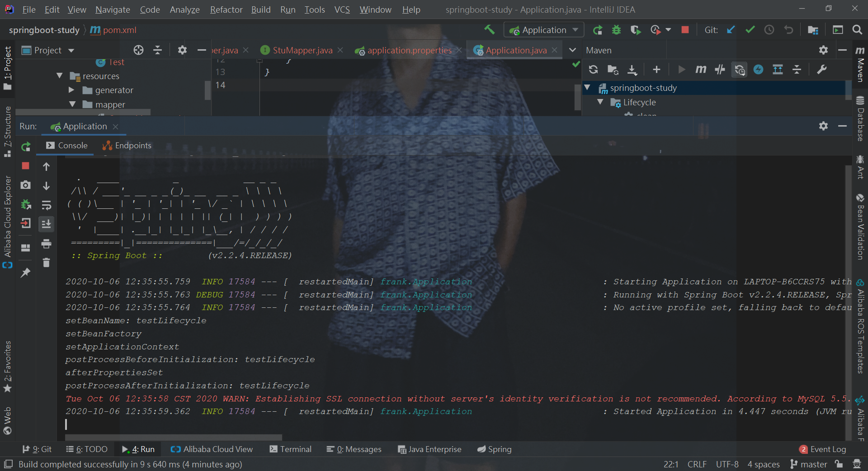Open Alibaba Cloud View tool window
Viewport: 868px width, 471px height.
(212, 449)
